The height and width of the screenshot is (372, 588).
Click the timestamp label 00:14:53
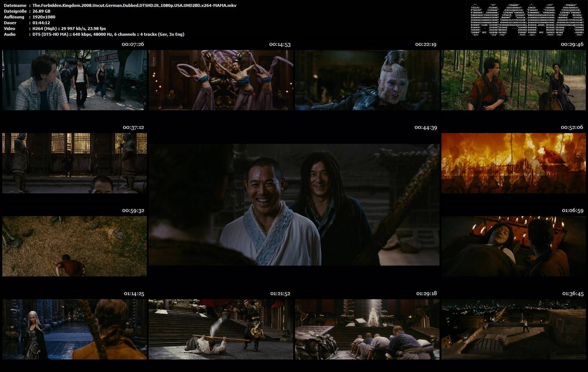[280, 44]
